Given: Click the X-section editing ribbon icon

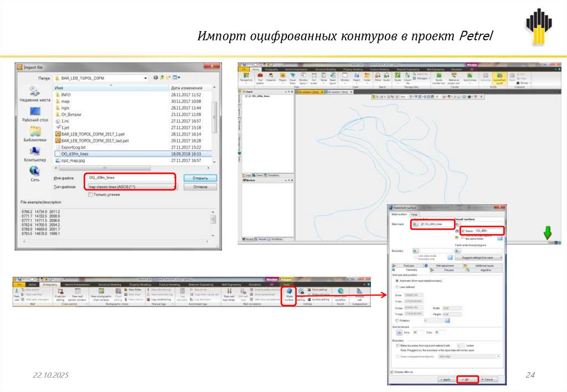Looking at the screenshot, I should click(60, 295).
